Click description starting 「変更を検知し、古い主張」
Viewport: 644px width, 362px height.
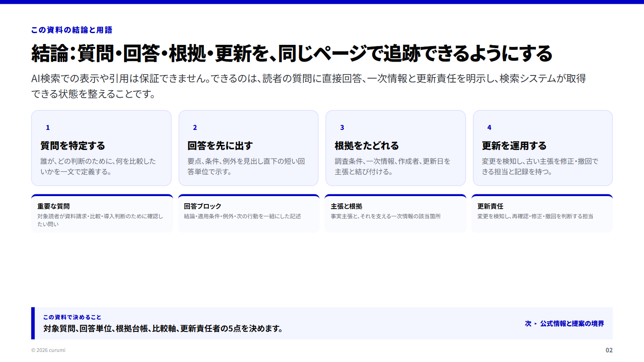point(540,166)
